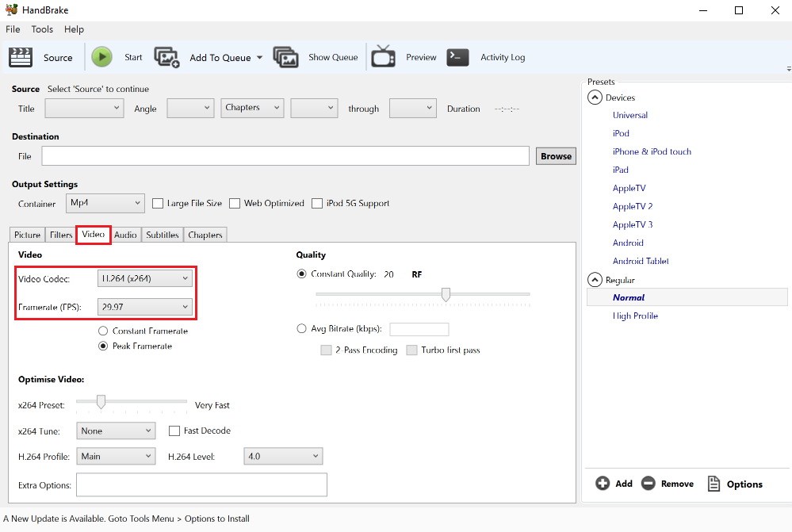Select the iPad preset
This screenshot has height=532, width=792.
(x=620, y=170)
